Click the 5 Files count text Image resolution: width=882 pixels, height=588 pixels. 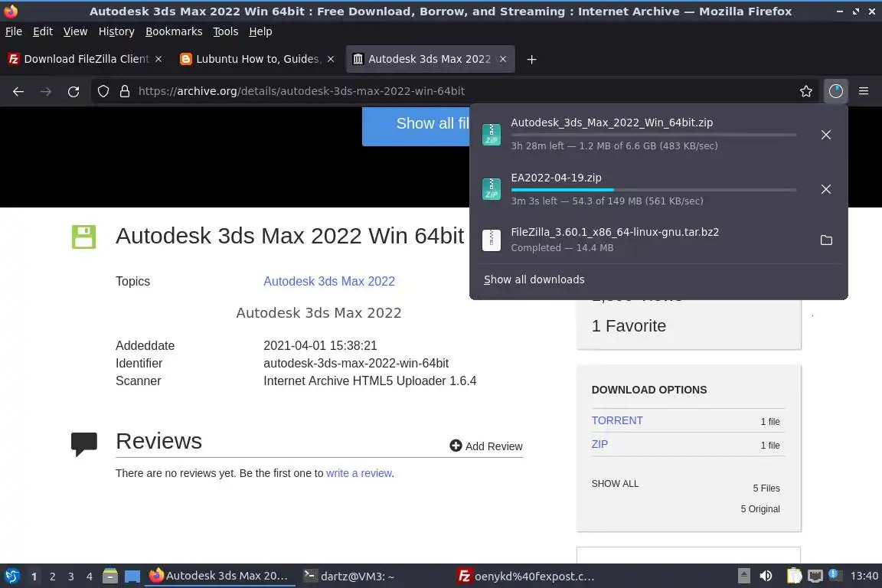pyautogui.click(x=766, y=488)
